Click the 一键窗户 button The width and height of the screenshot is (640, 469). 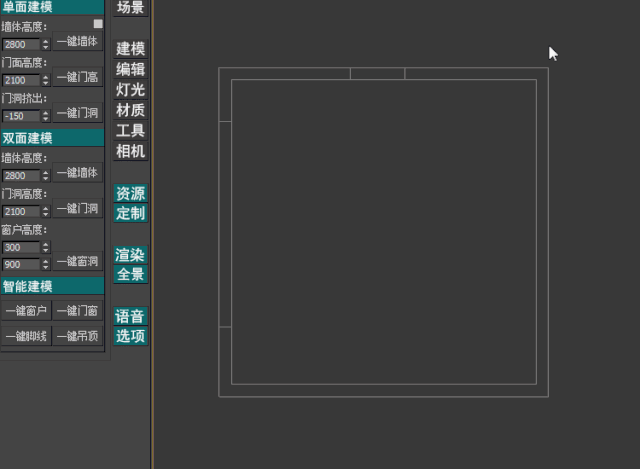[x=27, y=311]
